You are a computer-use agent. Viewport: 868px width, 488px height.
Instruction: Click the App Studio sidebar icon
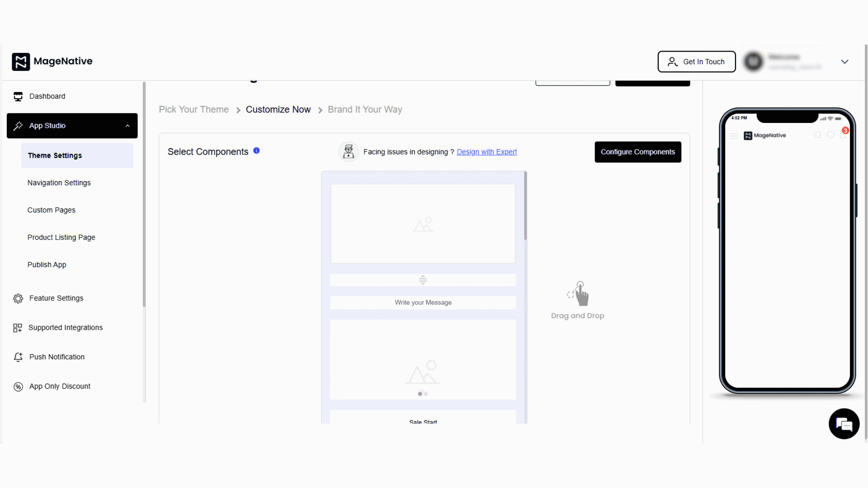18,126
